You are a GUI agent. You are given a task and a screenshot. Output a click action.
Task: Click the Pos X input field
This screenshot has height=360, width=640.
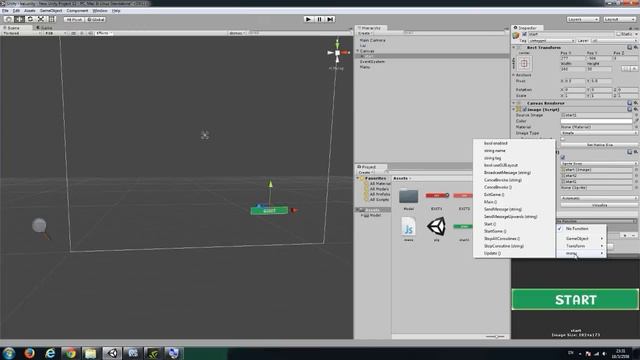pos(573,58)
